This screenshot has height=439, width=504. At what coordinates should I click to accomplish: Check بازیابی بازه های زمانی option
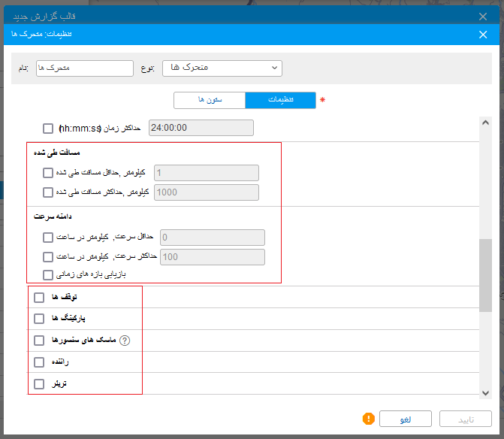pyautogui.click(x=48, y=275)
